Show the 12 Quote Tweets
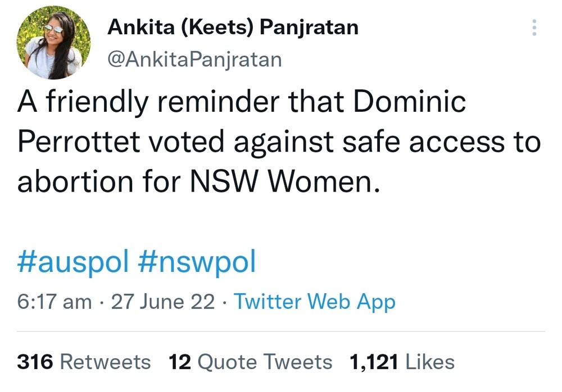 (251, 362)
